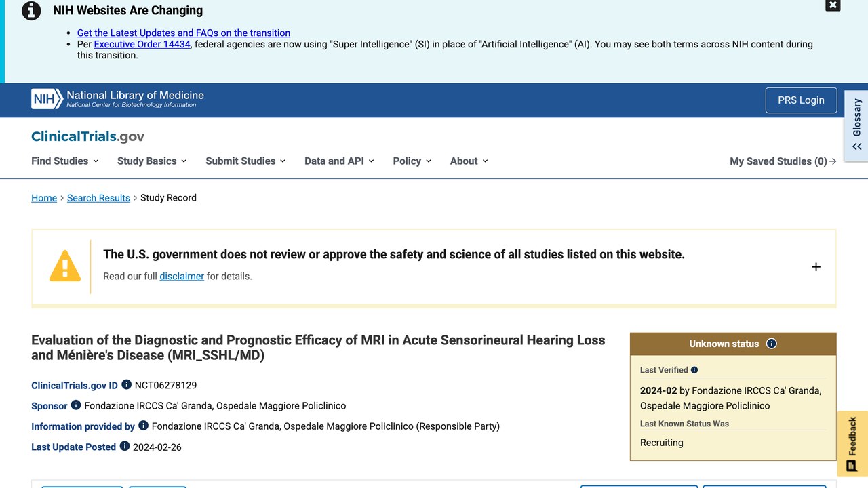Viewport: 868px width, 488px height.
Task: Open the Glossary side panel
Action: pos(856,125)
